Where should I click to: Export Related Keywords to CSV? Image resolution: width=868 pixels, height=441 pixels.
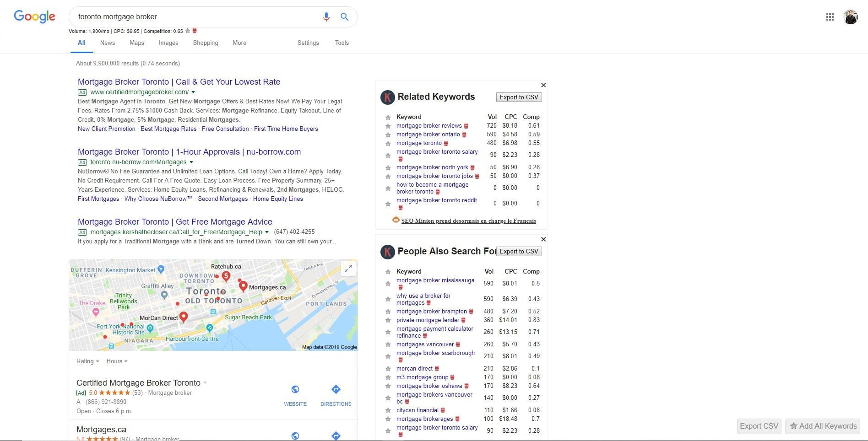tap(519, 97)
